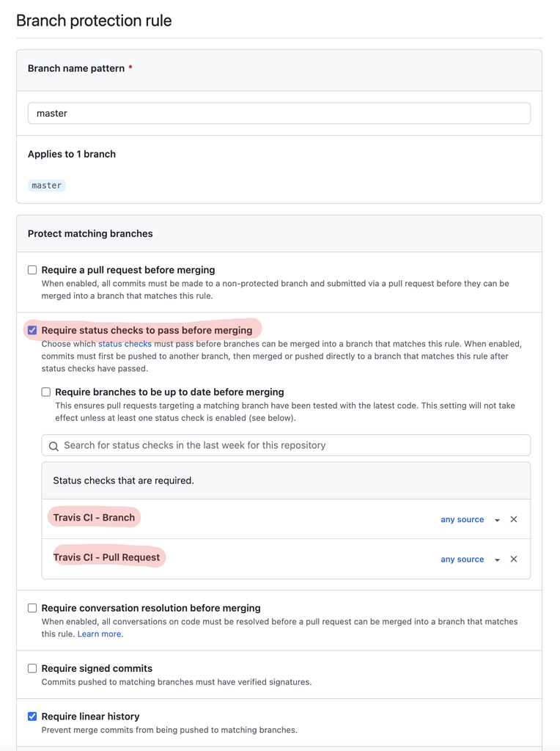560x751 pixels.
Task: Disable Require status checks to pass before merging
Action: (x=32, y=330)
